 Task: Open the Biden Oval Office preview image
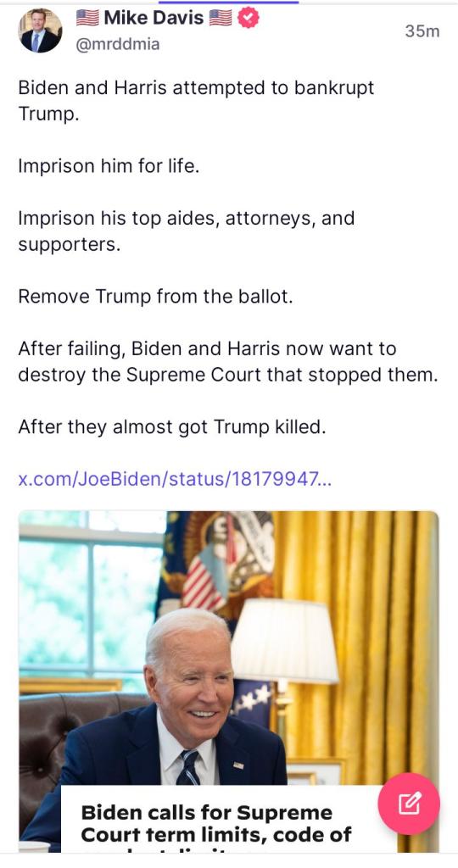[x=229, y=648]
